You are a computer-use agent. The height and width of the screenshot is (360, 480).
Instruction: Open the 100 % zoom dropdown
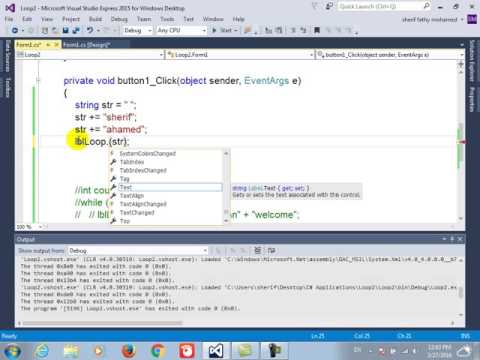point(29,227)
